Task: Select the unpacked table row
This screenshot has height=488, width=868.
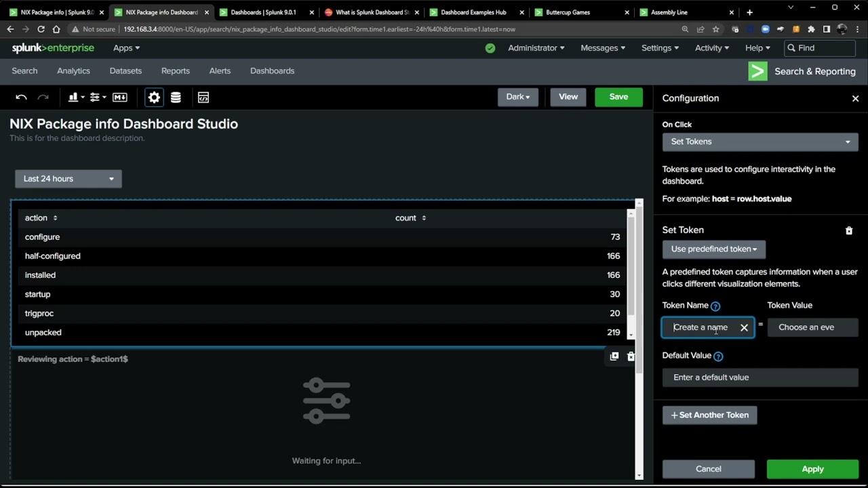Action: (x=322, y=333)
